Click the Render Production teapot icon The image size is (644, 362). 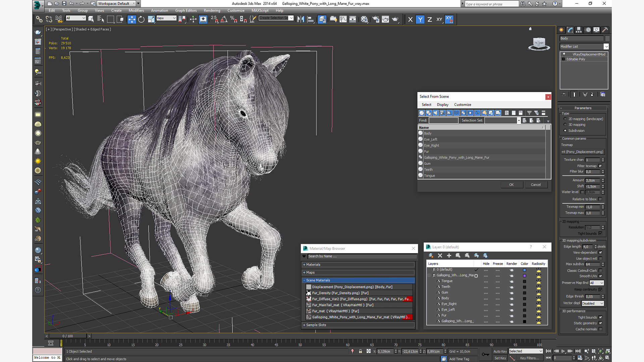click(x=395, y=19)
